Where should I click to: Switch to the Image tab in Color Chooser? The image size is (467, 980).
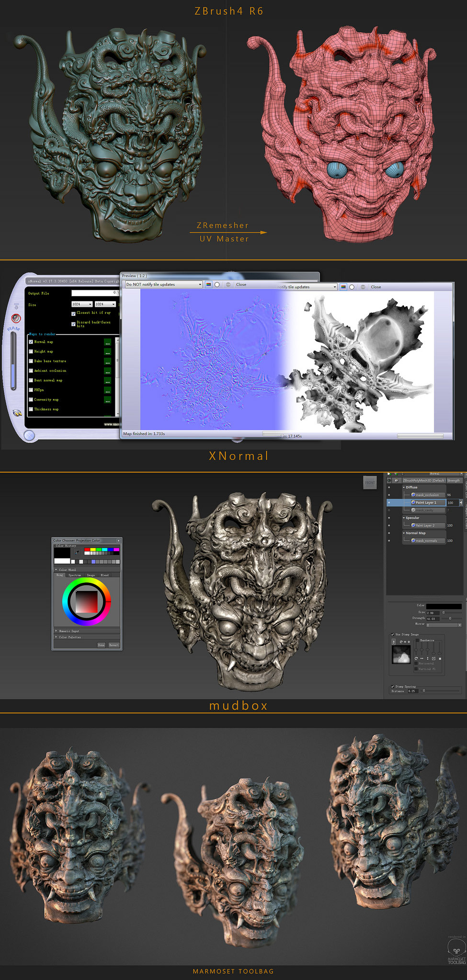tap(91, 575)
